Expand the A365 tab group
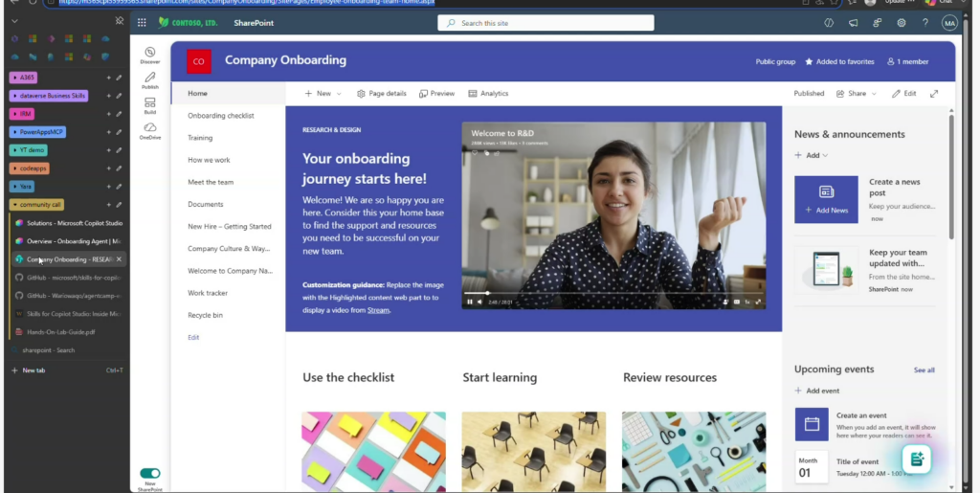Viewport: 980px width, 493px height. pyautogui.click(x=24, y=78)
